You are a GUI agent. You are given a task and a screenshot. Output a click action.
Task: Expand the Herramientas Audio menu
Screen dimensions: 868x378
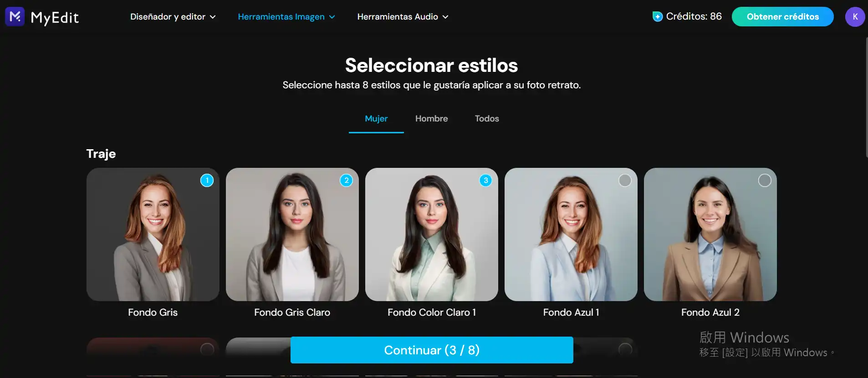click(403, 17)
